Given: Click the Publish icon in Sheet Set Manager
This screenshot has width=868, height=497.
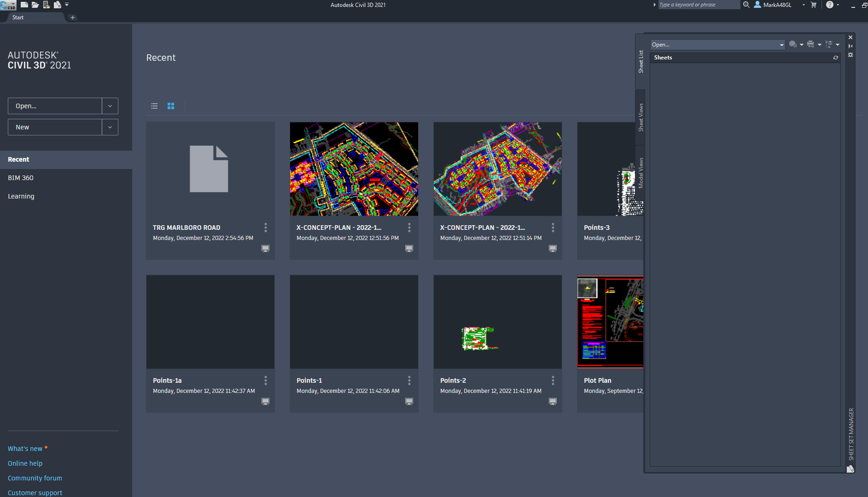Looking at the screenshot, I should click(x=810, y=44).
